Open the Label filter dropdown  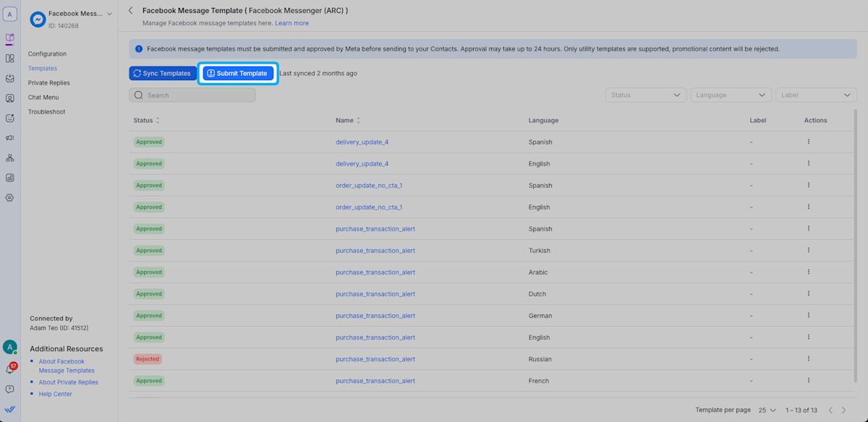(x=816, y=95)
